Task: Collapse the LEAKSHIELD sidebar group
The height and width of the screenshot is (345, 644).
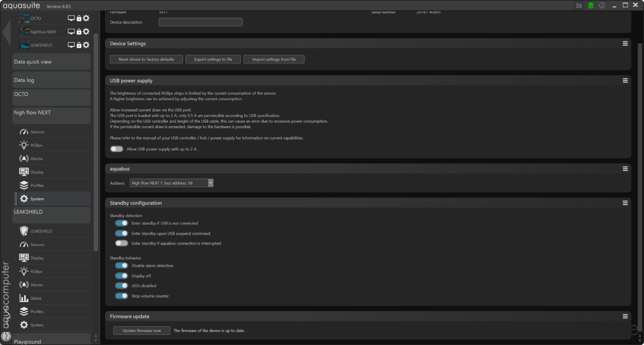Action: 51,215
